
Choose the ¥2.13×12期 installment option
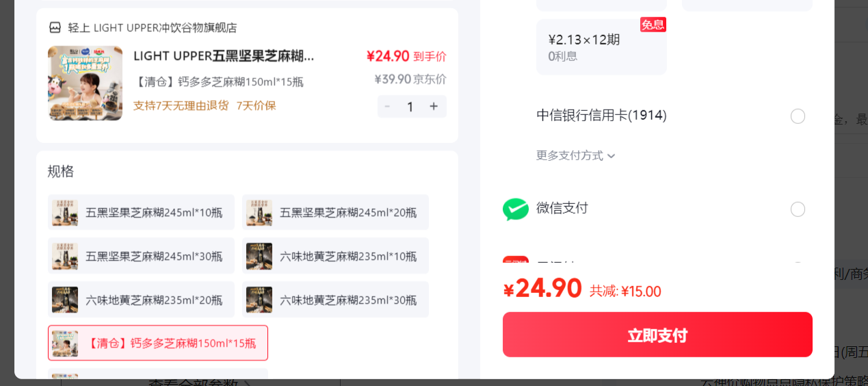coord(601,47)
